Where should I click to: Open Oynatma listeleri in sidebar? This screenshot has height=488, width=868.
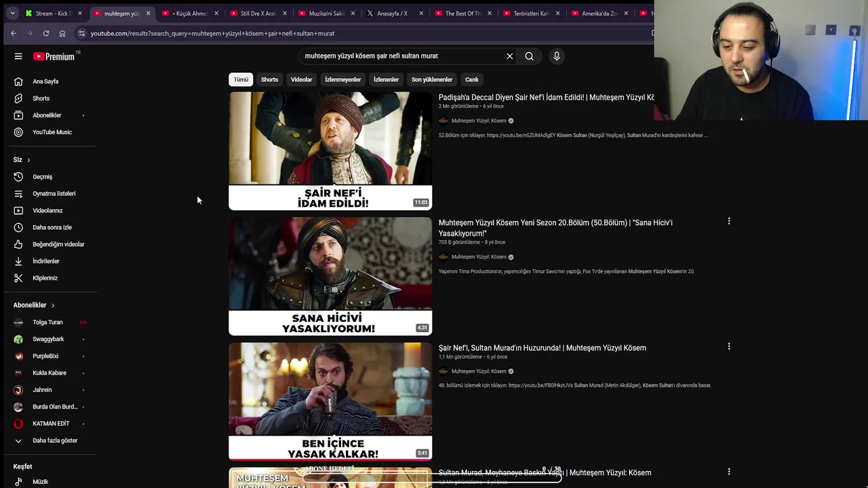click(x=54, y=194)
